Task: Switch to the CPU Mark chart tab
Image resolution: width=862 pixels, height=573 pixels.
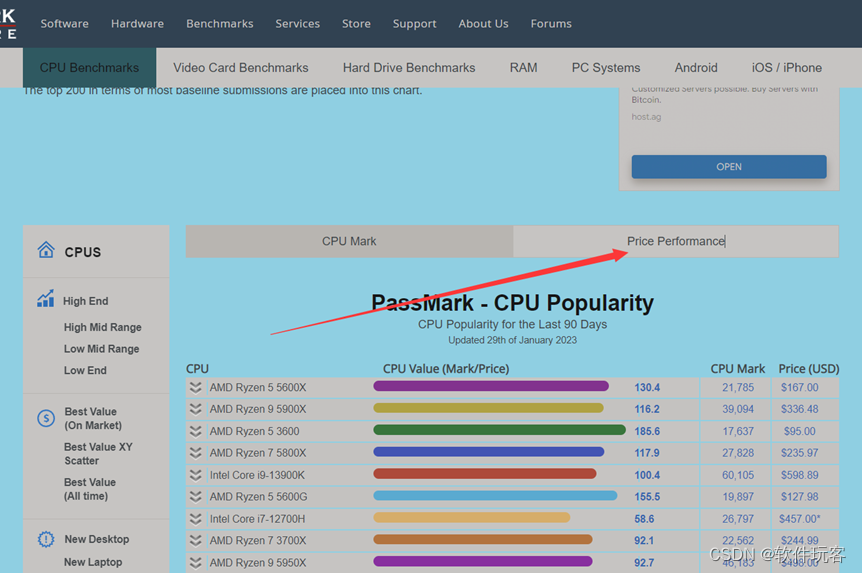Action: 349,241
